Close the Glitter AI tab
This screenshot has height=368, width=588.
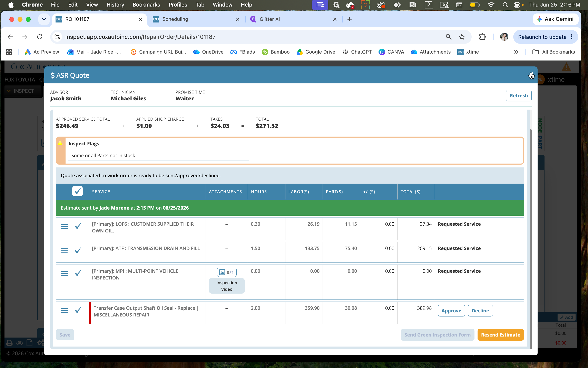335,19
